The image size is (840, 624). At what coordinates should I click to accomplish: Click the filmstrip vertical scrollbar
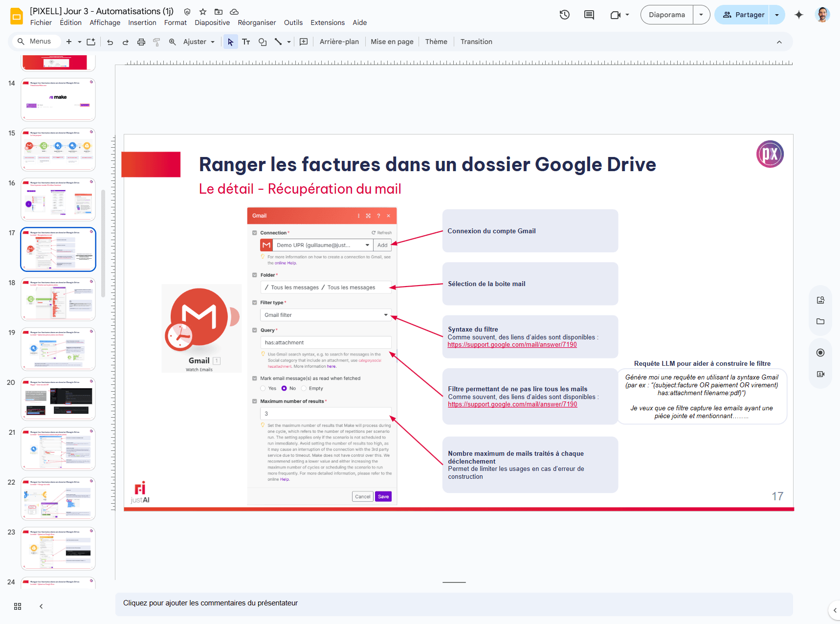tap(103, 243)
